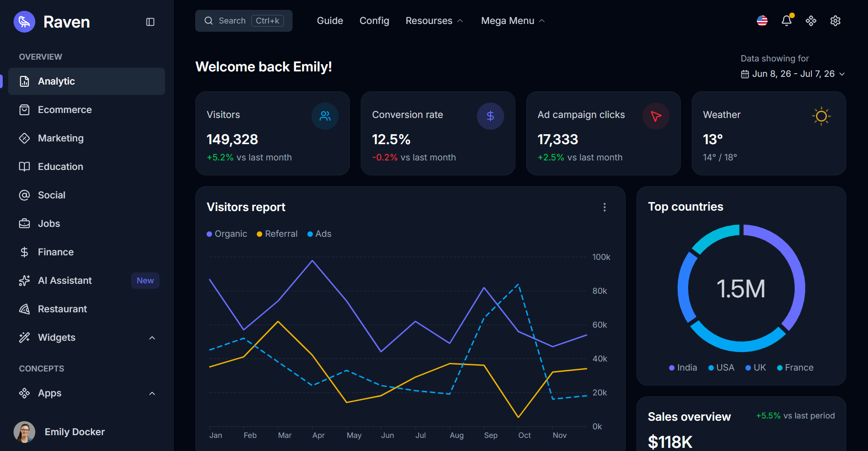Open the notifications bell
Viewport: 868px width, 451px height.
(787, 21)
